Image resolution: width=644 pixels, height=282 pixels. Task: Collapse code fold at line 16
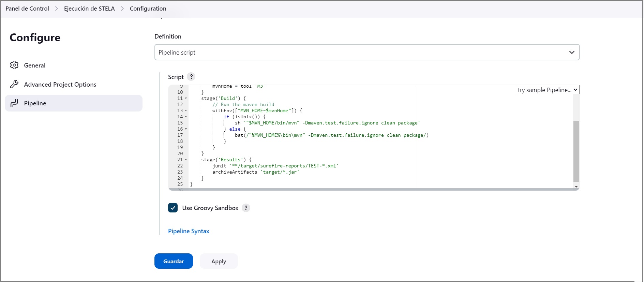click(186, 129)
